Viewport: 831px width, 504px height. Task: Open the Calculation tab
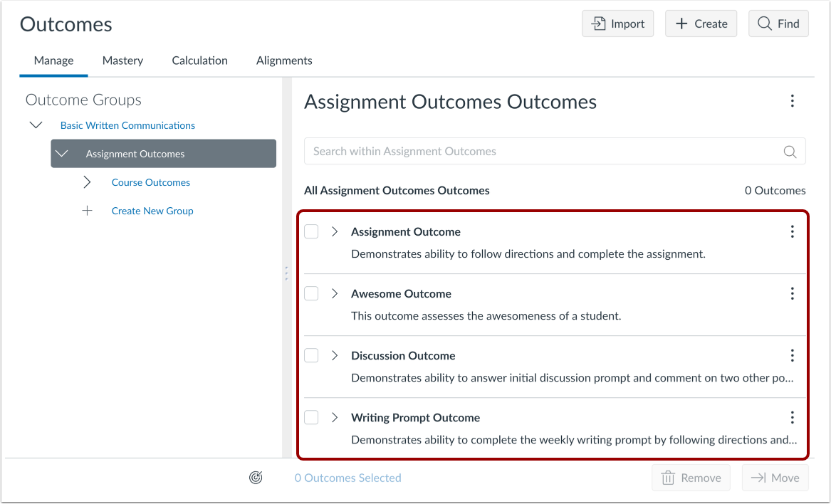click(199, 61)
